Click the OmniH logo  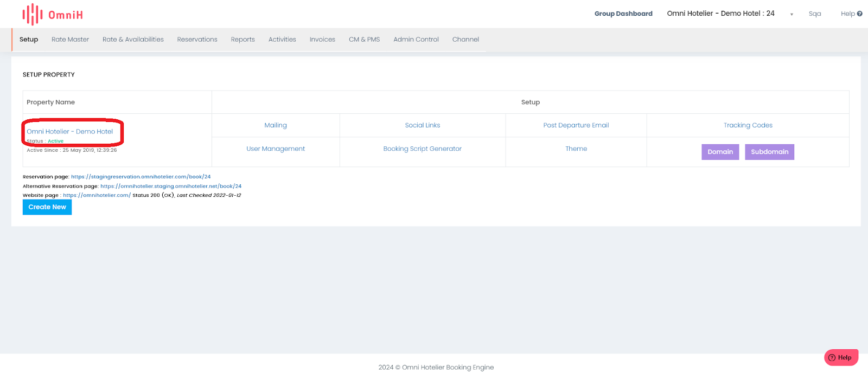click(53, 15)
